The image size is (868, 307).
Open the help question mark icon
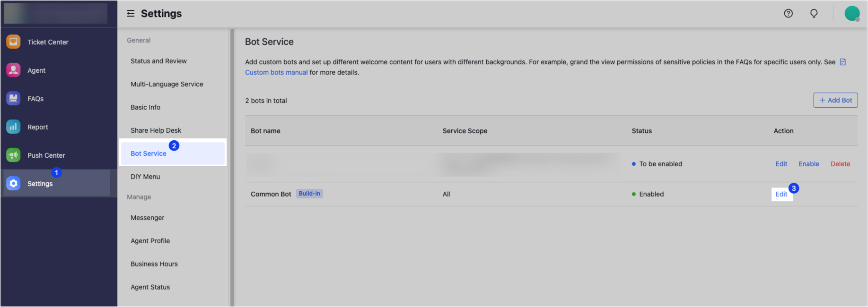tap(788, 14)
